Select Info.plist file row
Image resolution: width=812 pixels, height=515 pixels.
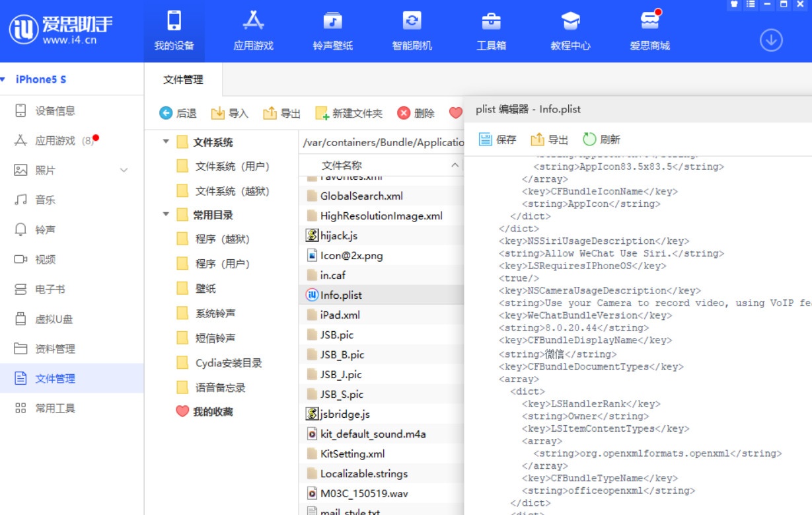382,295
